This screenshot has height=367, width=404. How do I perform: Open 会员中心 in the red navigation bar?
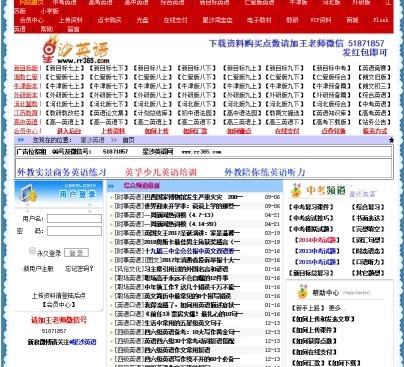(32, 20)
